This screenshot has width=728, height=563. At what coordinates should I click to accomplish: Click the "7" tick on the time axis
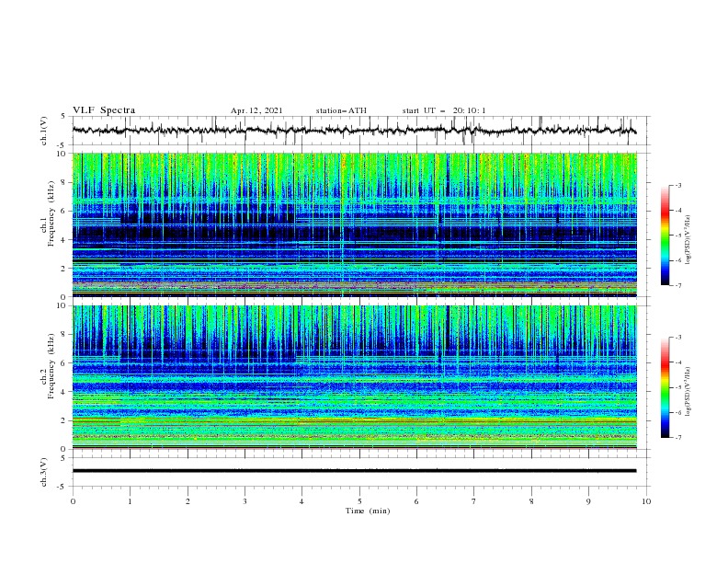coord(474,501)
